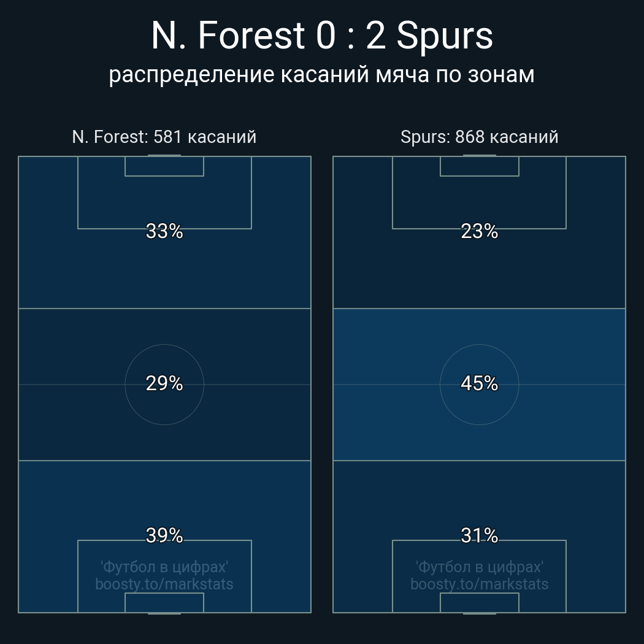644x644 pixels.
Task: Select the N. Forest: 581 касаний heading
Action: [x=164, y=137]
